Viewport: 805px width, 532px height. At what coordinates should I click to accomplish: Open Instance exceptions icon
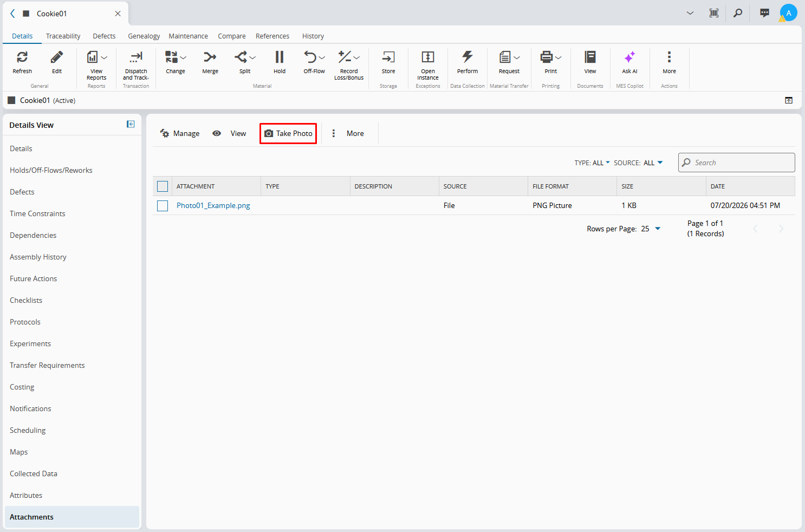(428, 57)
